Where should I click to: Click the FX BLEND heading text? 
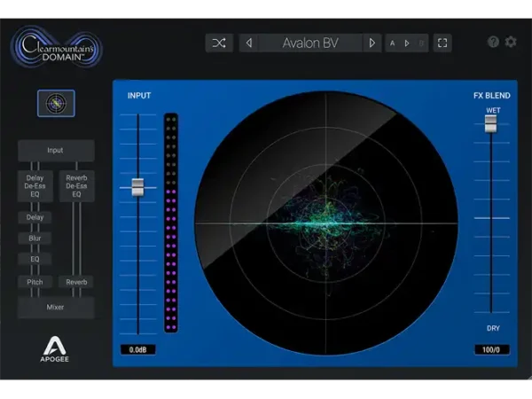(492, 96)
